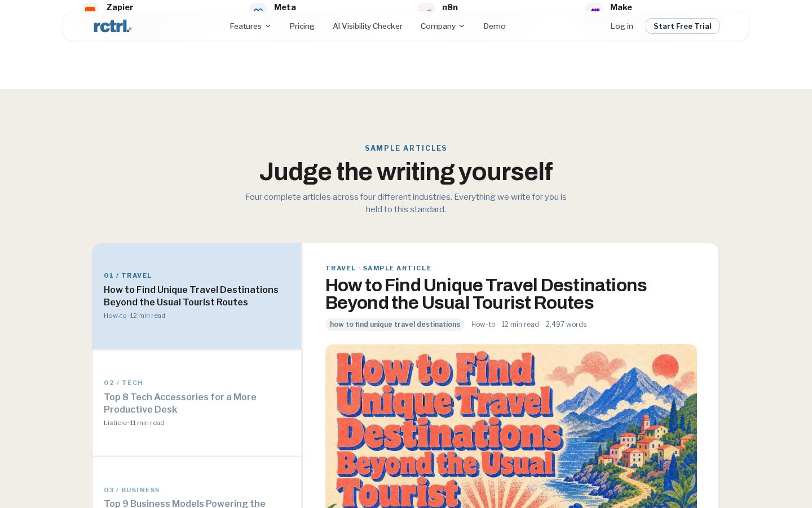Expand the Company dropdown menu
This screenshot has width=812, height=508.
[x=443, y=26]
